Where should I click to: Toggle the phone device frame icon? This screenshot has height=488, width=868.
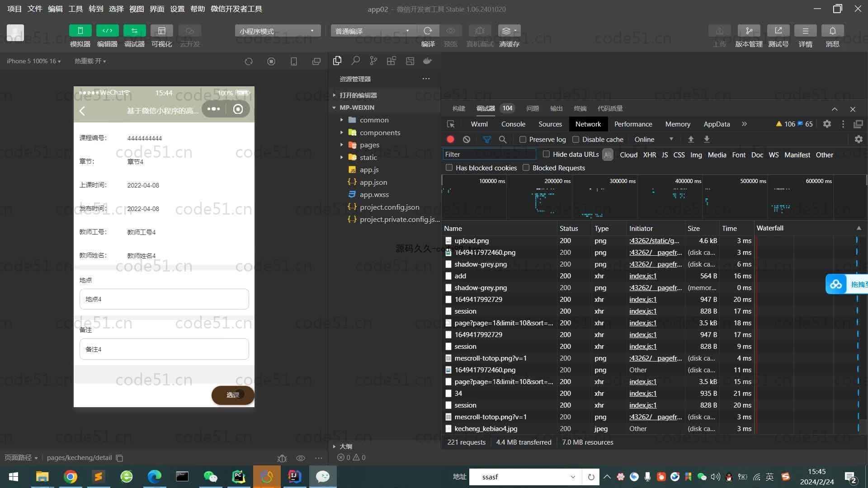click(x=294, y=61)
